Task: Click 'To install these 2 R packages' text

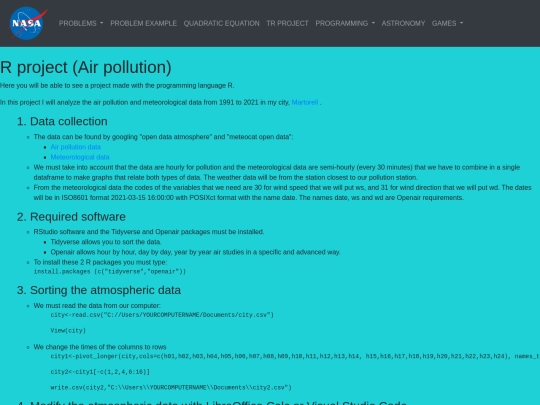Action: tap(100, 262)
